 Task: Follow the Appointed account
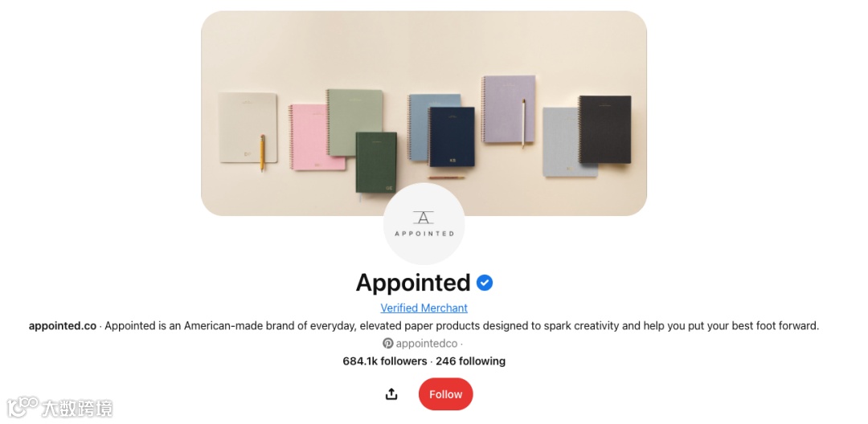(x=445, y=394)
